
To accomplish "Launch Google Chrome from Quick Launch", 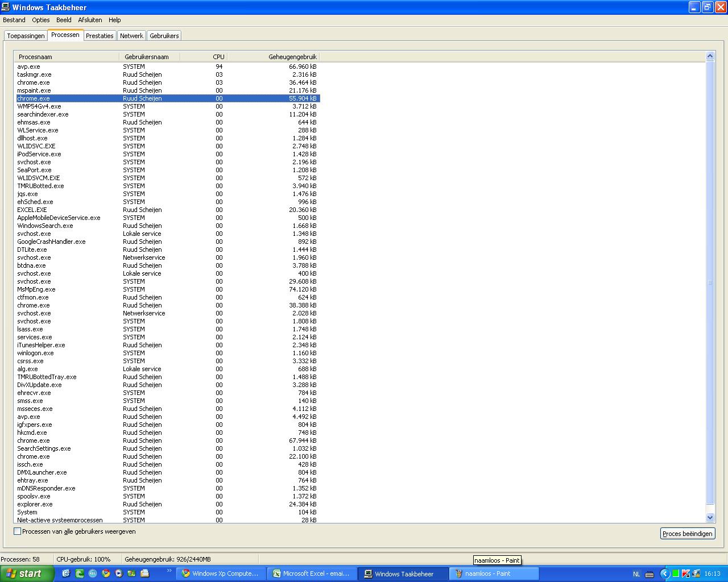I will point(106,573).
